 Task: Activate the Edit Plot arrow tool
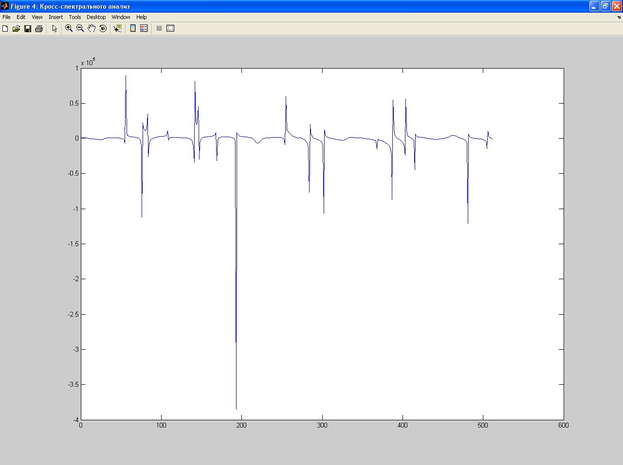pos(54,29)
